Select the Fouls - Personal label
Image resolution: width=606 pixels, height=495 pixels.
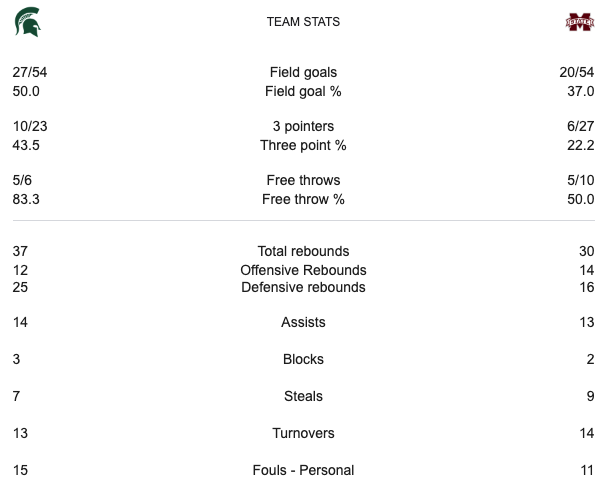tap(303, 470)
